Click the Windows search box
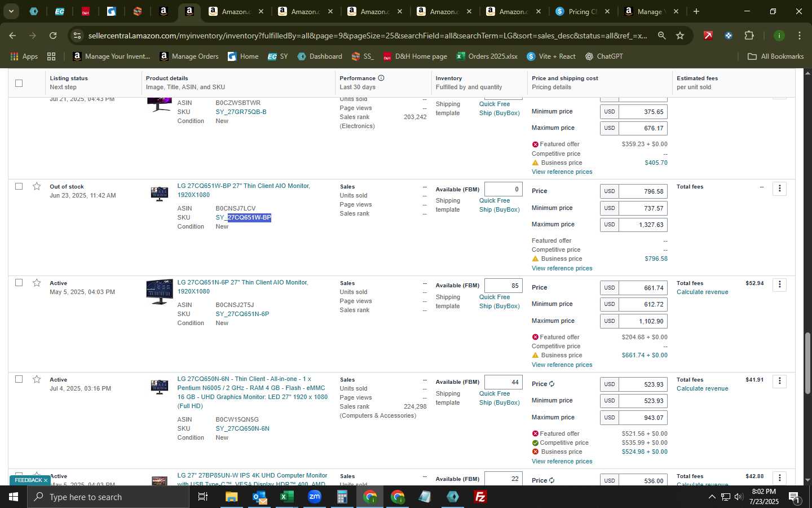Screen dimensions: 812x508 tap(108, 497)
